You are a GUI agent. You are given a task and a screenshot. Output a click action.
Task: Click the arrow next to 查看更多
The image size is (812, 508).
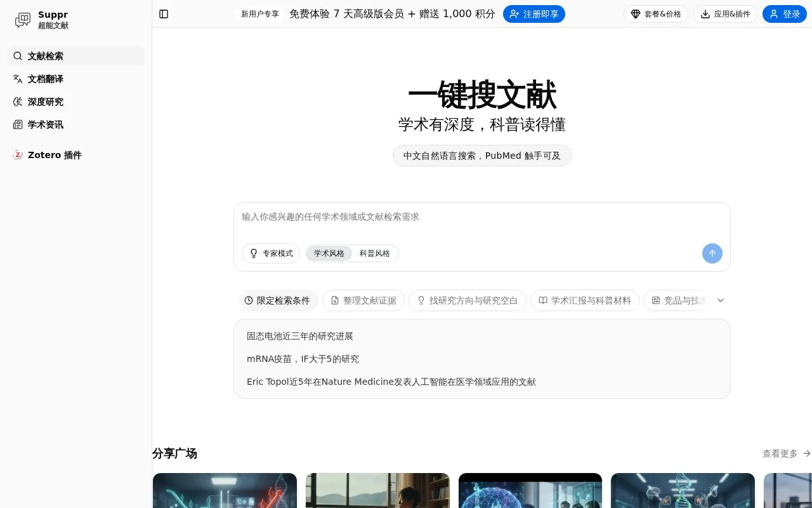pyautogui.click(x=807, y=453)
